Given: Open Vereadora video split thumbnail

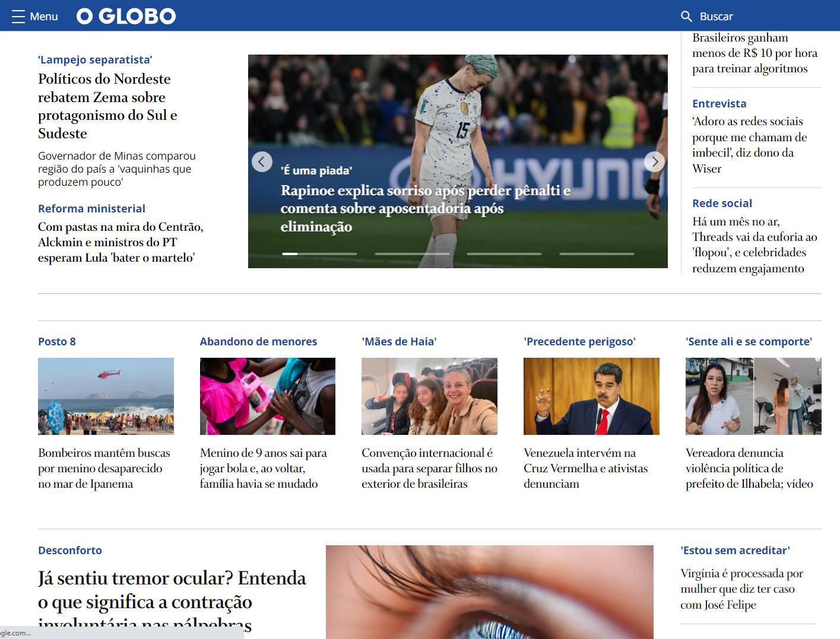Looking at the screenshot, I should point(753,396).
